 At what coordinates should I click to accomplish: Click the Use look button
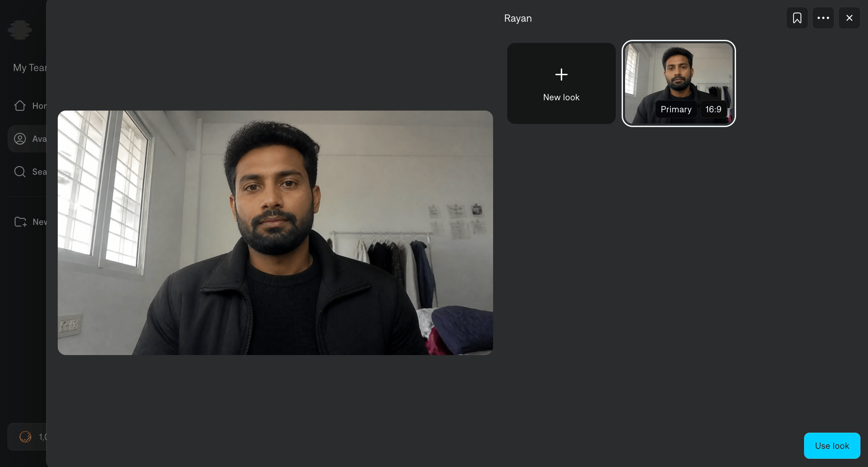(x=832, y=446)
